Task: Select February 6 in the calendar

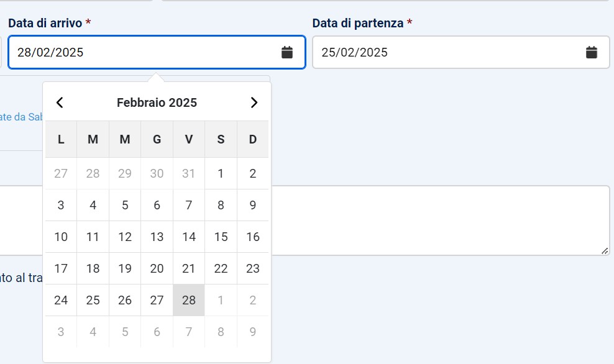Action: [x=157, y=205]
